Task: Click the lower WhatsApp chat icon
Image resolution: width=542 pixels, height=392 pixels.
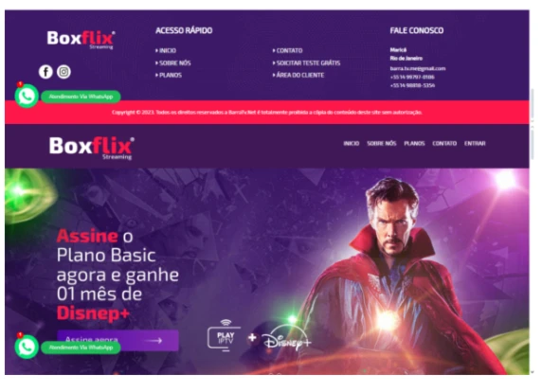Action: click(27, 347)
